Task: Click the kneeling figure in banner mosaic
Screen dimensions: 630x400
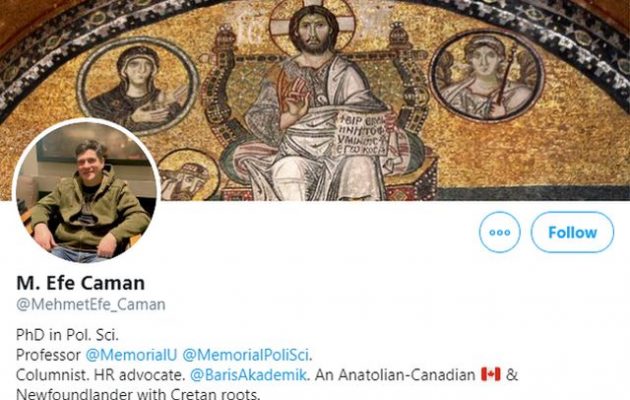Action: click(188, 176)
